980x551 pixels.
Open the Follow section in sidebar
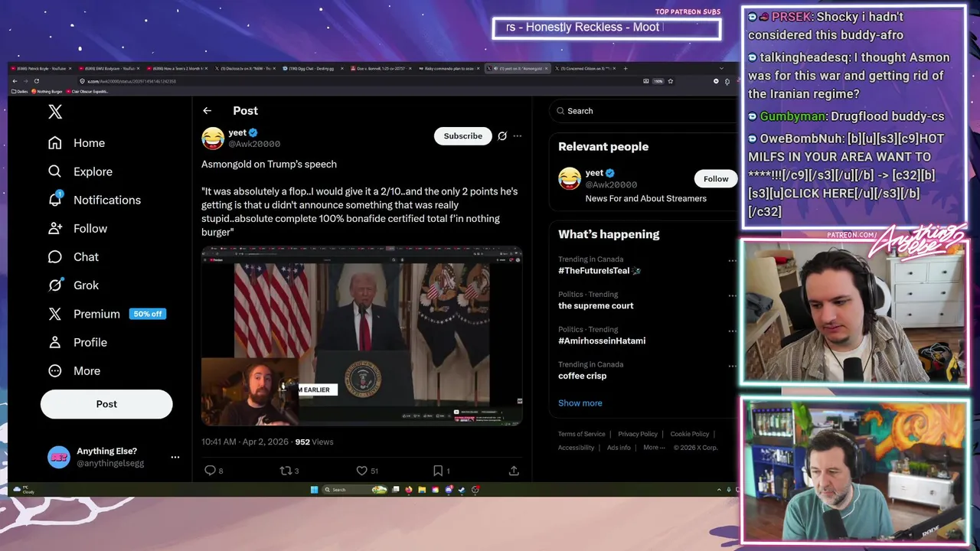77,228
